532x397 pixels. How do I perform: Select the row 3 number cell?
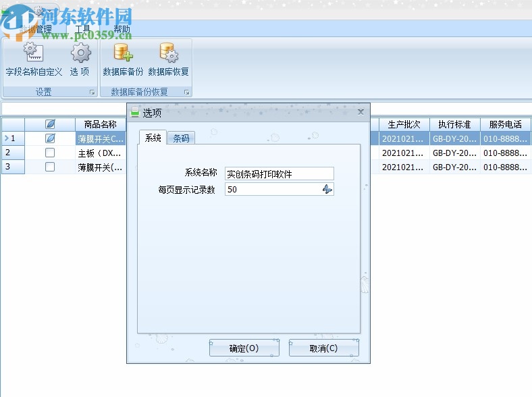coord(13,167)
